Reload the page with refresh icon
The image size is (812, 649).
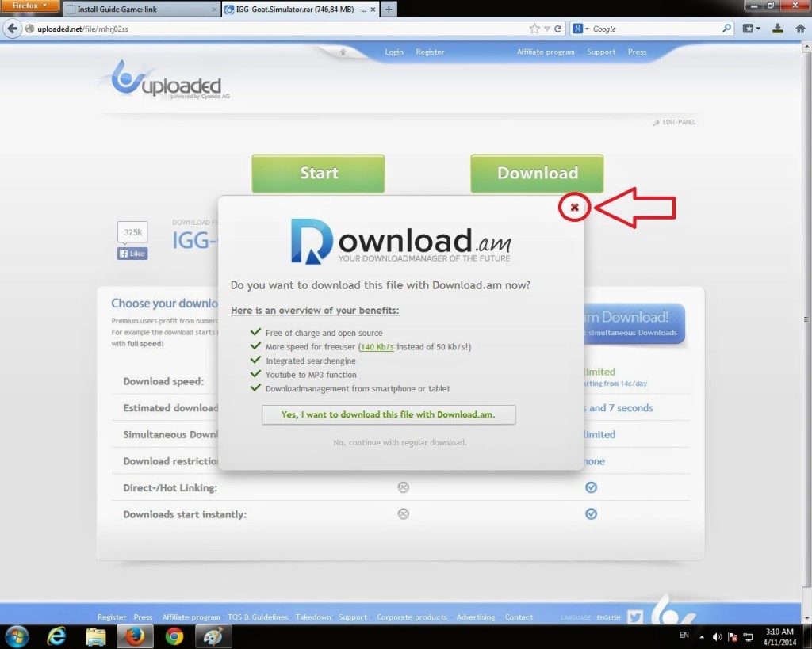click(557, 29)
